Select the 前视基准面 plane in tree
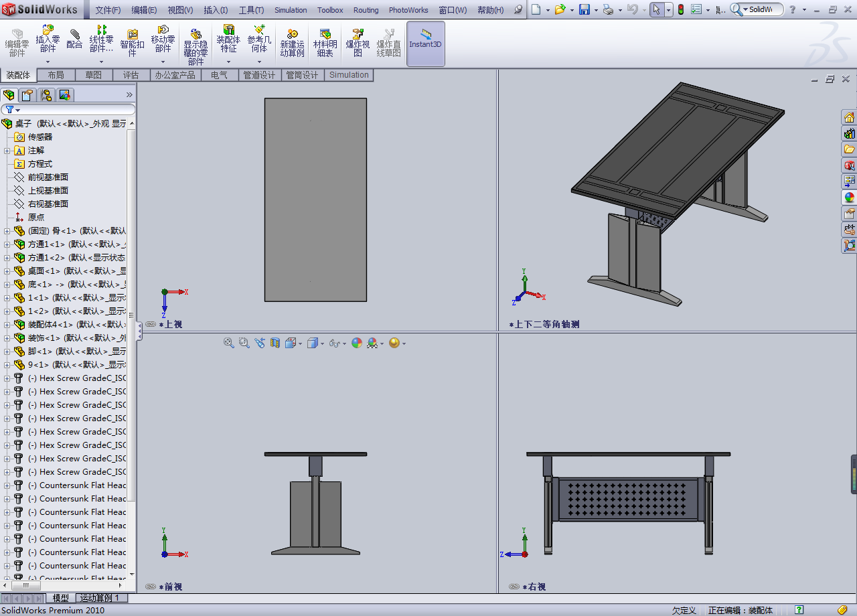Viewport: 857px width, 616px height. click(x=48, y=177)
